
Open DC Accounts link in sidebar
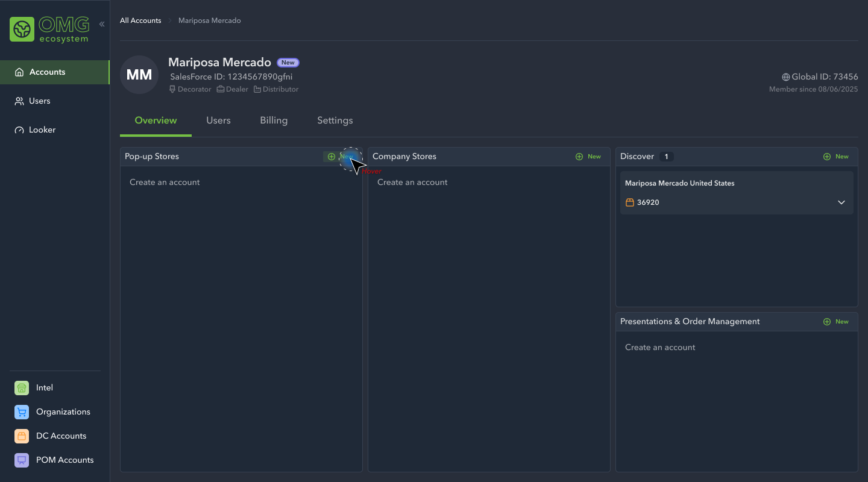[61, 436]
